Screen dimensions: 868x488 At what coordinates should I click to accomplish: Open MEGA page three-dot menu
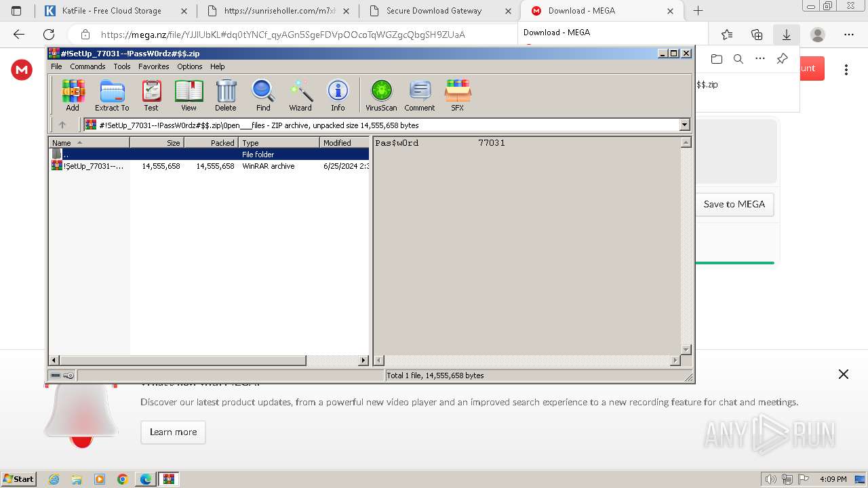(846, 70)
